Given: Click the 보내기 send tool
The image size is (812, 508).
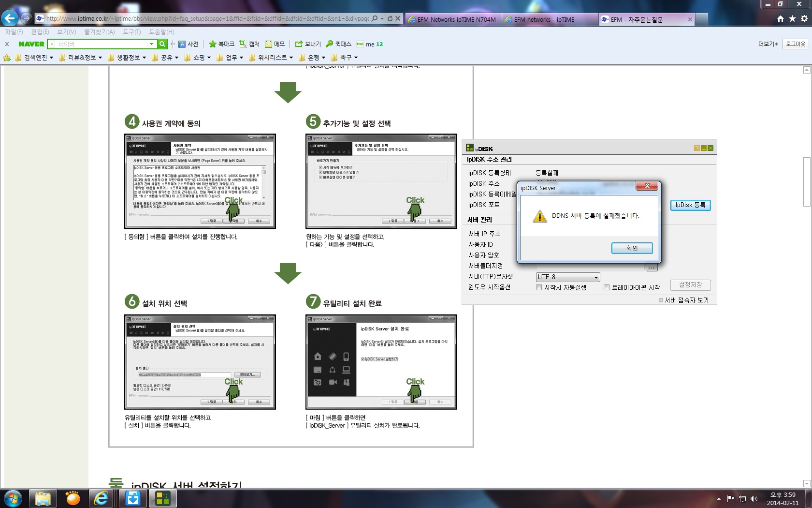Looking at the screenshot, I should [308, 44].
